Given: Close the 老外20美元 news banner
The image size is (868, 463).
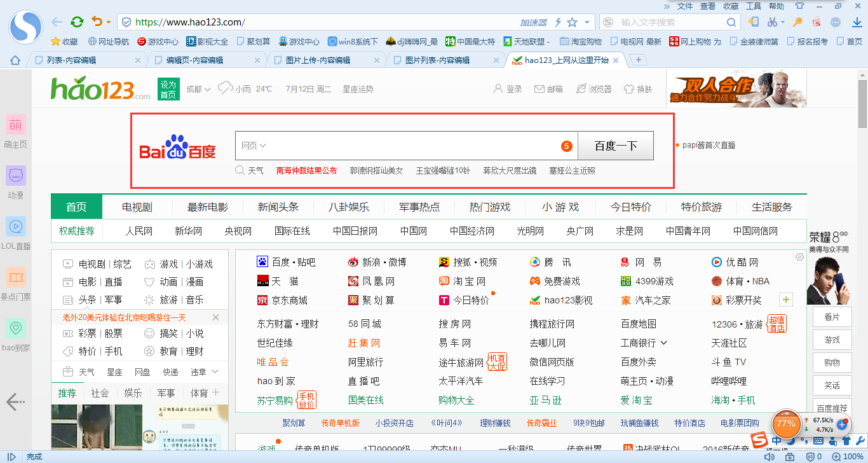Looking at the screenshot, I should (215, 317).
